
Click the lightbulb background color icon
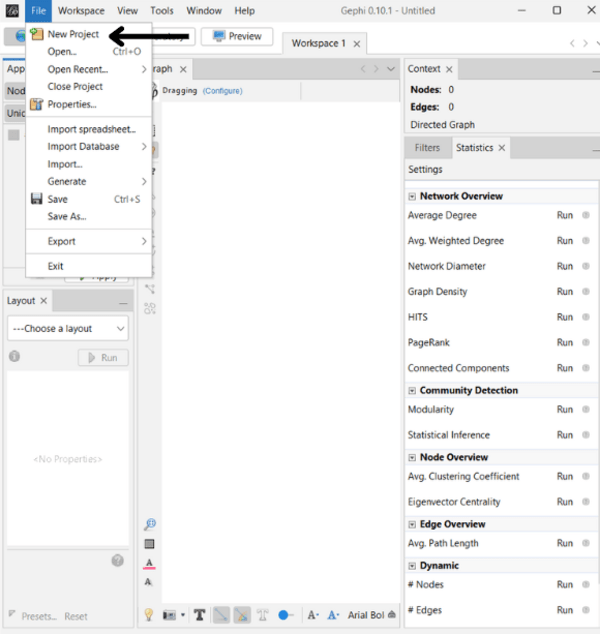pyautogui.click(x=149, y=615)
